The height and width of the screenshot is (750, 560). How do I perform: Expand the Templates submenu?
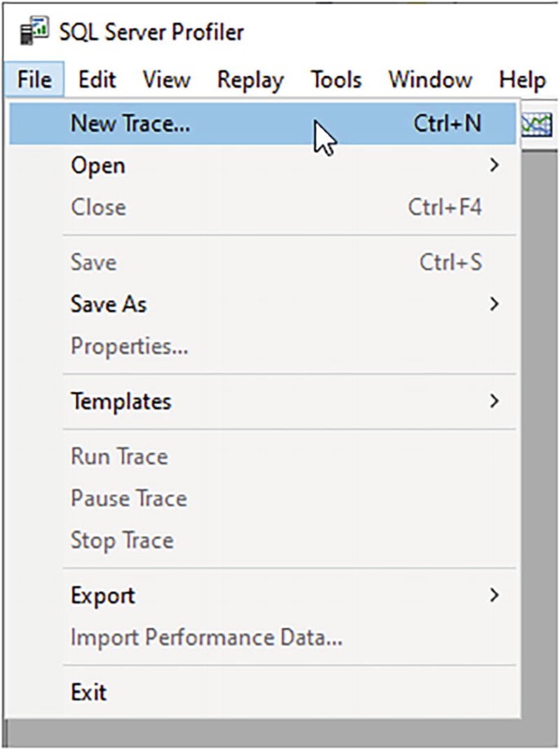pos(262,402)
